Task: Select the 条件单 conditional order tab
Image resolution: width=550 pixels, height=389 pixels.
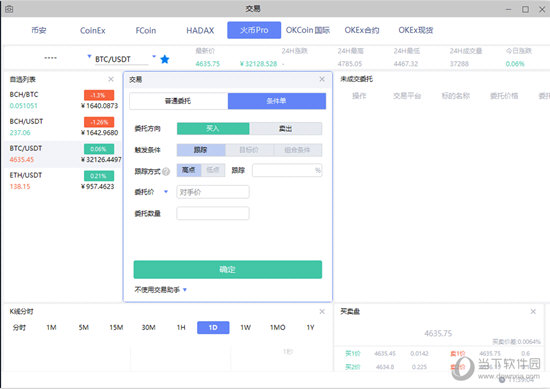Action: pos(277,101)
